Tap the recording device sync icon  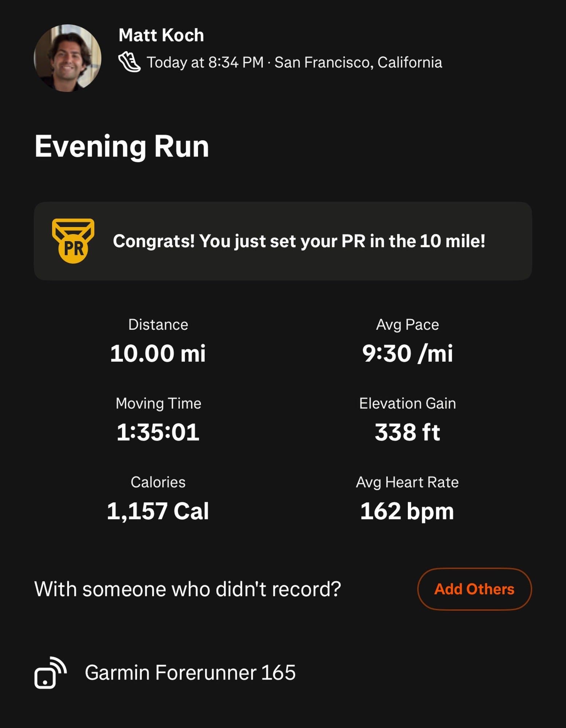click(50, 672)
